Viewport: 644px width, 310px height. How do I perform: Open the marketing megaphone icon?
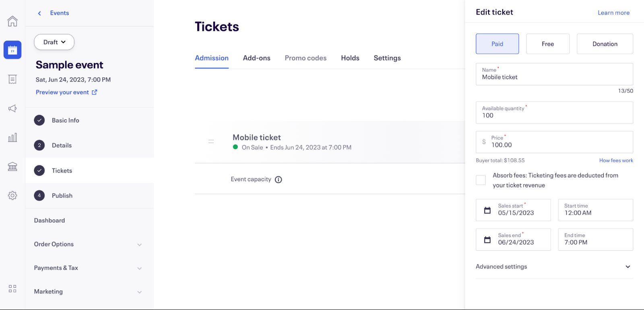(12, 108)
